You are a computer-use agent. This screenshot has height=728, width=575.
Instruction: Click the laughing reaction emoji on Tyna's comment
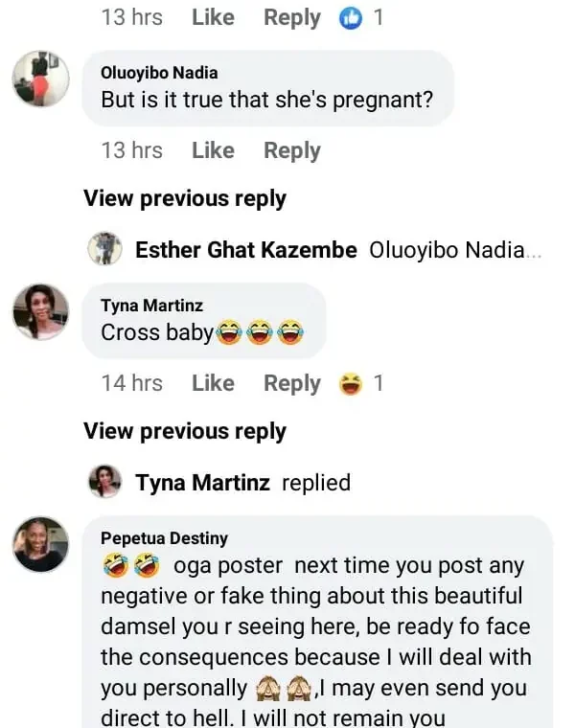coord(352,384)
